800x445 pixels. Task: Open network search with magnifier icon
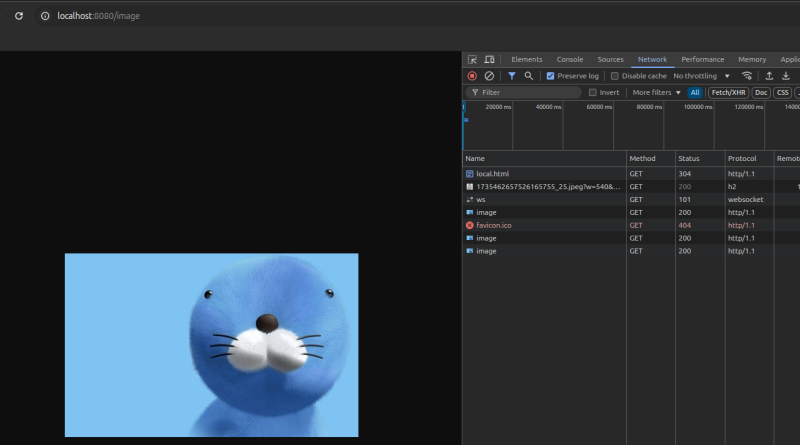click(x=528, y=76)
